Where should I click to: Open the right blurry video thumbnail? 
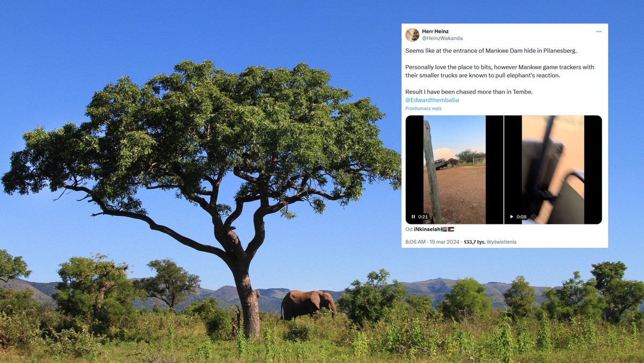(553, 170)
